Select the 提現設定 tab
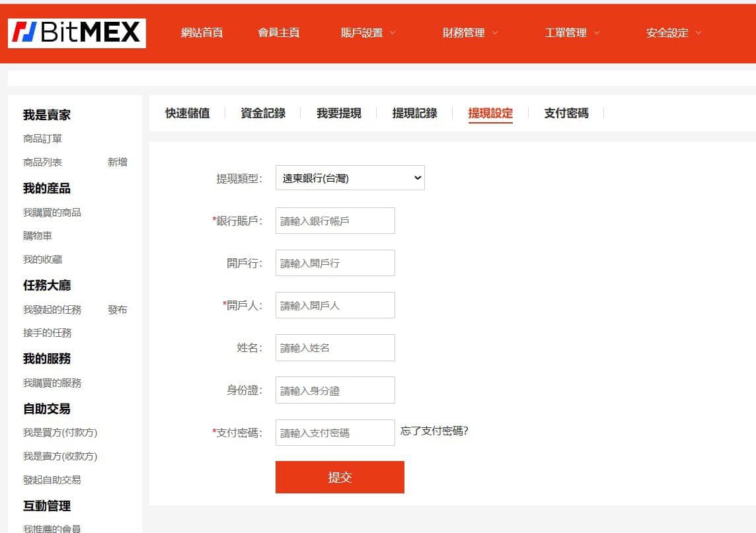This screenshot has width=756, height=533. (490, 113)
